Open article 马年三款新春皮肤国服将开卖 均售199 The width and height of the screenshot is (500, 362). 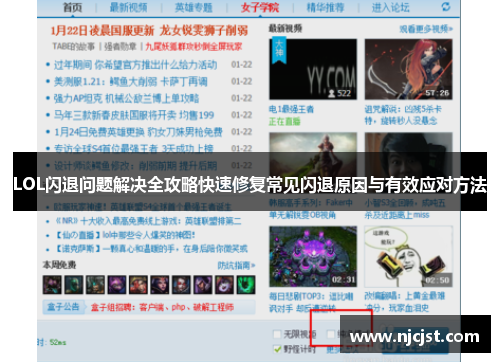point(134,115)
